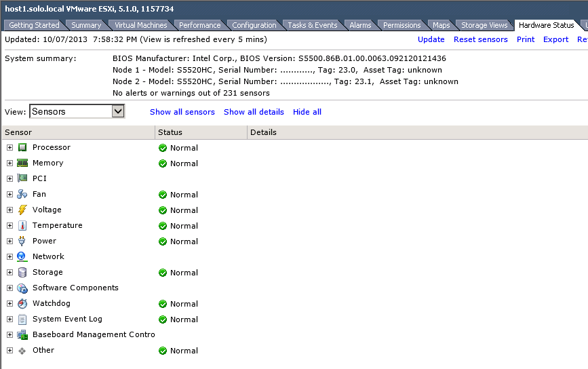Click green status check for Watchdog
588x369 pixels.
click(163, 304)
